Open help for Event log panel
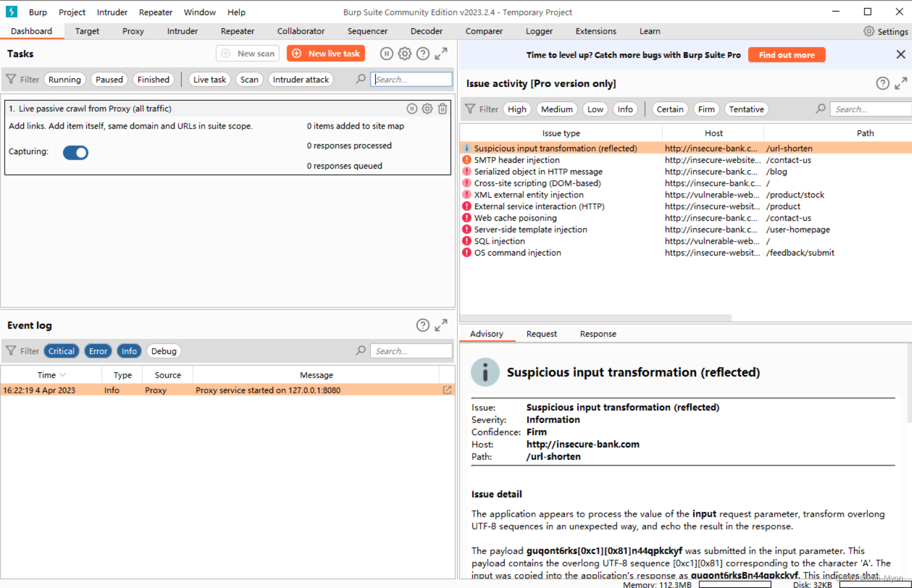 423,326
